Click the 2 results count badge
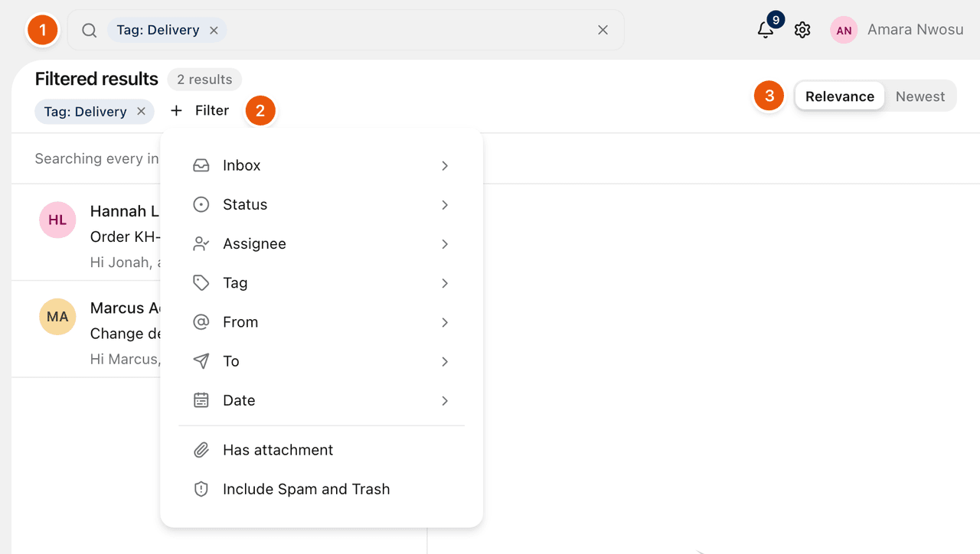This screenshot has width=980, height=554. tap(204, 80)
